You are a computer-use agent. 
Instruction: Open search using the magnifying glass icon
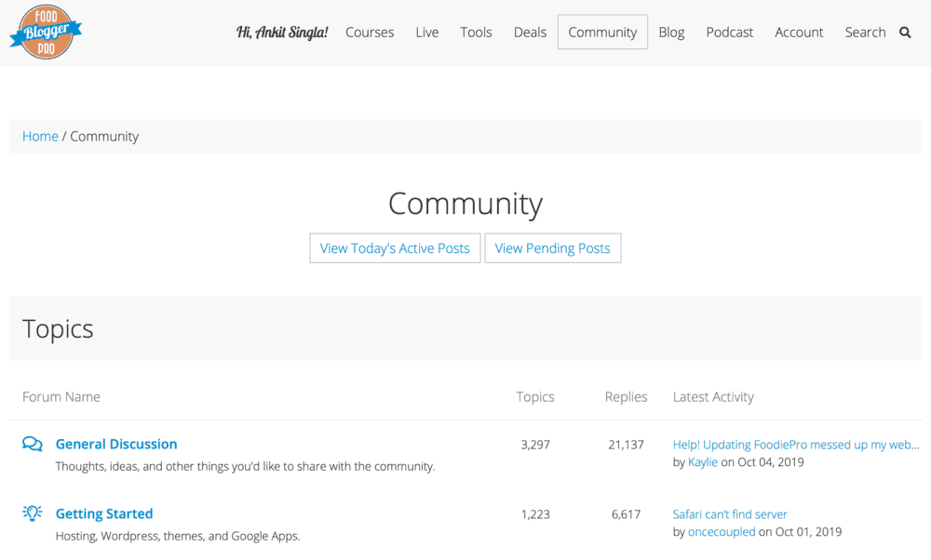click(905, 32)
